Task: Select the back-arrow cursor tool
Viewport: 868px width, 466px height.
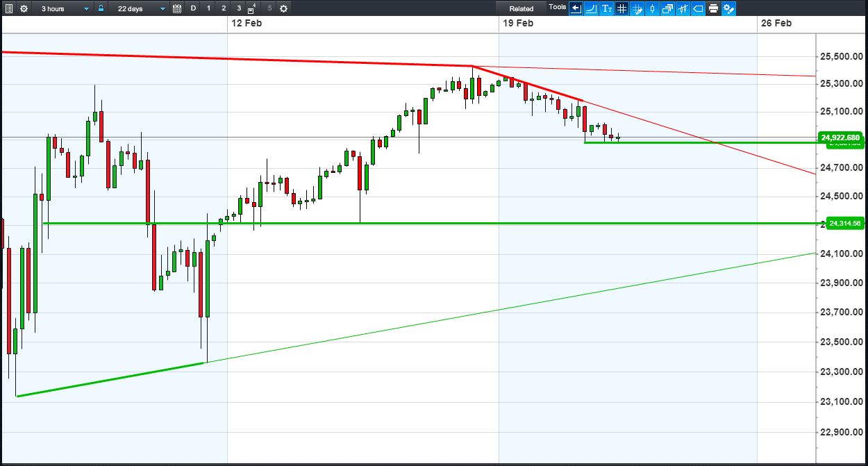Action: point(576,8)
